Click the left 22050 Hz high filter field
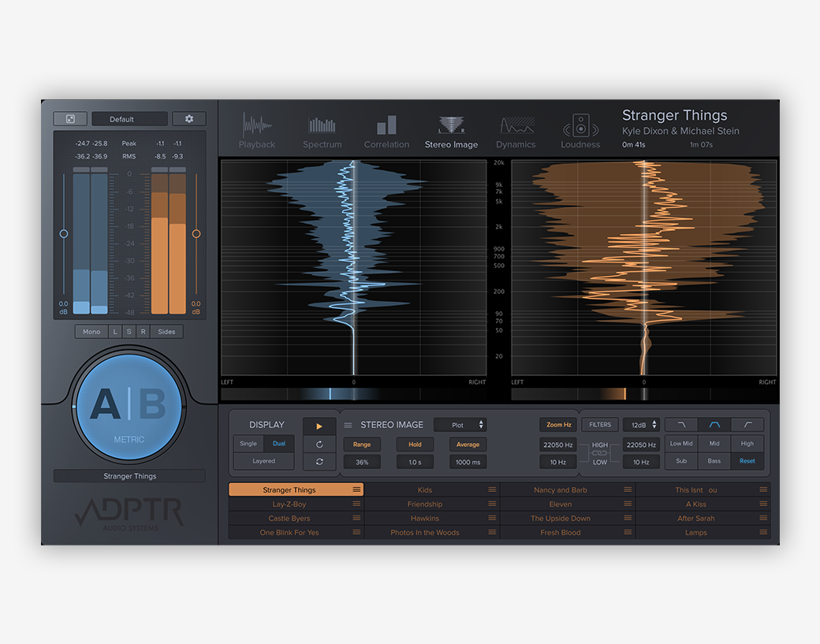 558,445
